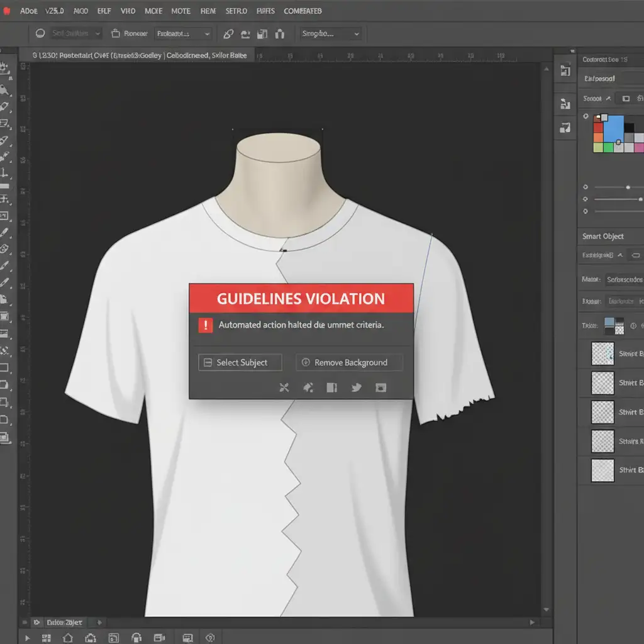Click the first slider's handle in right panel
The image size is (644, 644).
tap(628, 187)
